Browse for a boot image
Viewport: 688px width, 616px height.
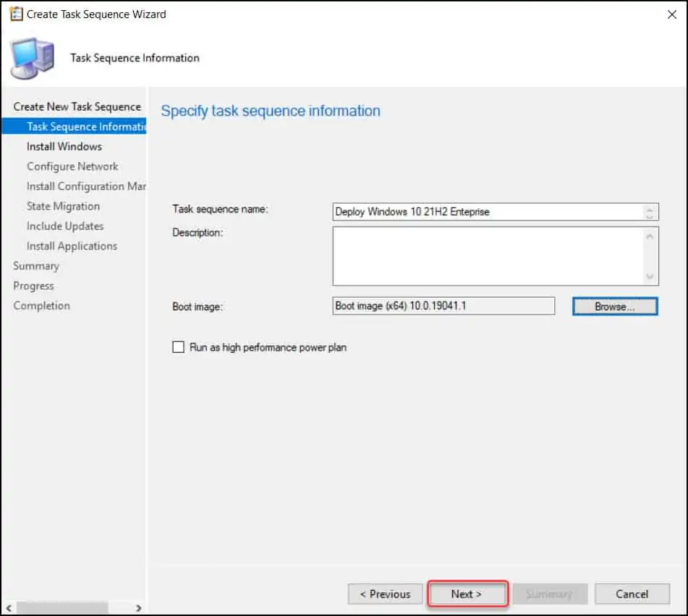615,307
